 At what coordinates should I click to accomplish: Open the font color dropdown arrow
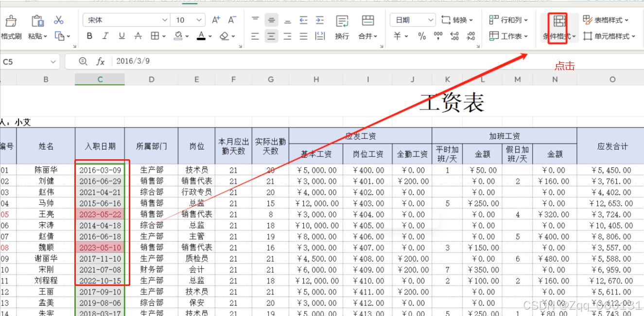[x=210, y=36]
